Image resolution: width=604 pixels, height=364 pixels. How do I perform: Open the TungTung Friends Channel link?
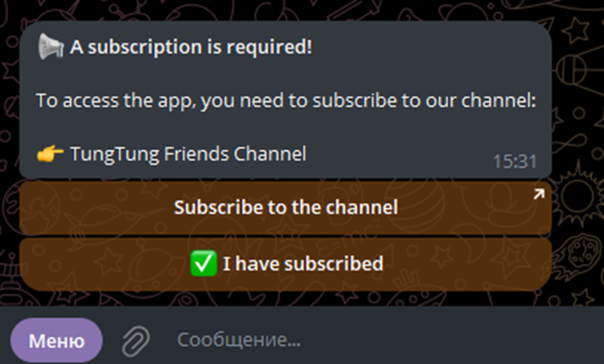(188, 154)
